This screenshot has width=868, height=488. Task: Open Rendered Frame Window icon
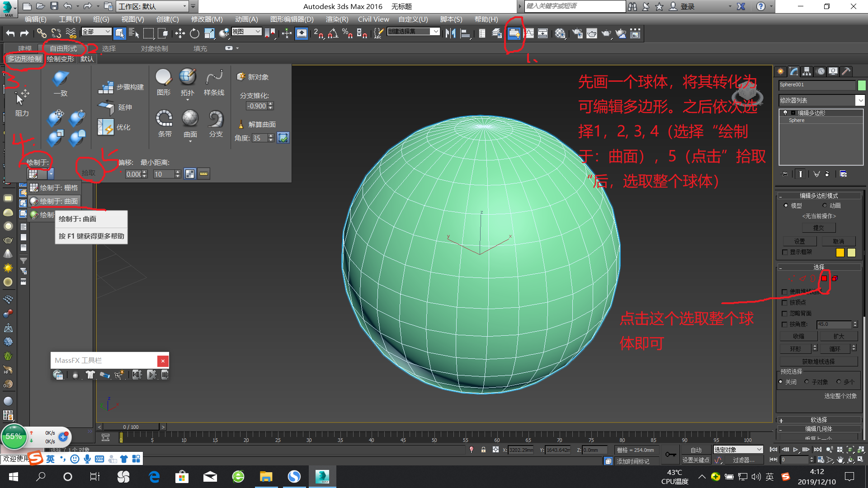[592, 33]
